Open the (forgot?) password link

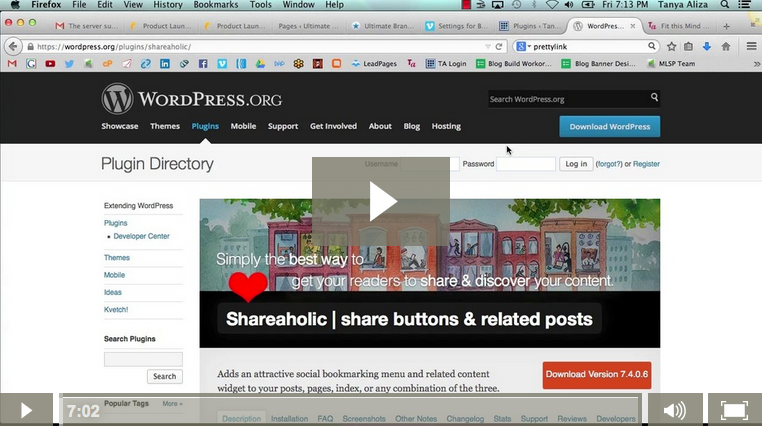tap(609, 164)
